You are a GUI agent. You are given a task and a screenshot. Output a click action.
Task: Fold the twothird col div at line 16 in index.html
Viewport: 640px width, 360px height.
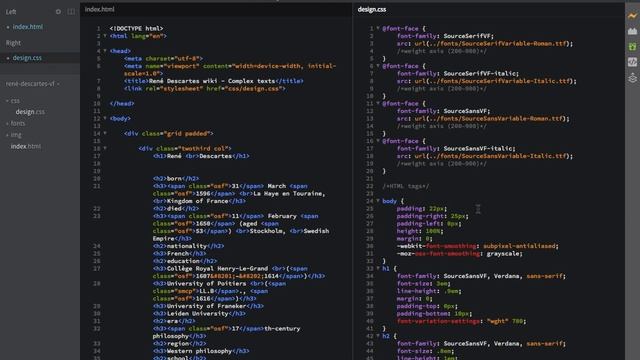(x=105, y=149)
